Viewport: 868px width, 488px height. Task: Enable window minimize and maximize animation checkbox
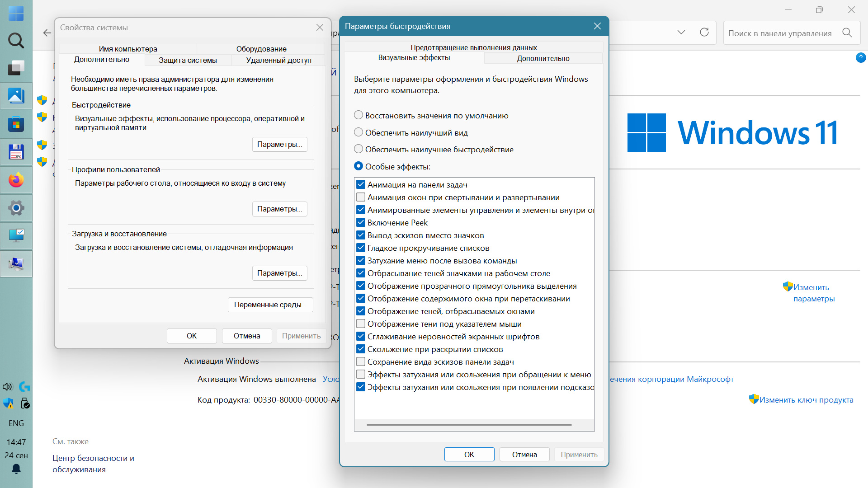(x=361, y=197)
